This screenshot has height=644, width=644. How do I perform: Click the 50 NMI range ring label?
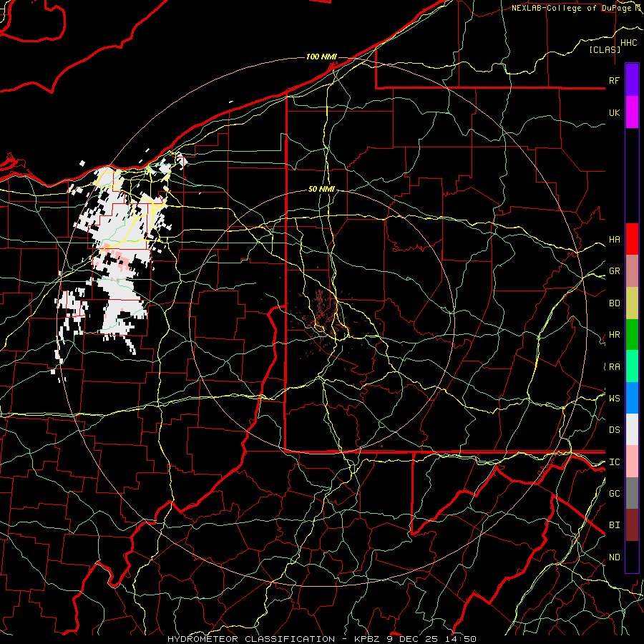pos(321,189)
